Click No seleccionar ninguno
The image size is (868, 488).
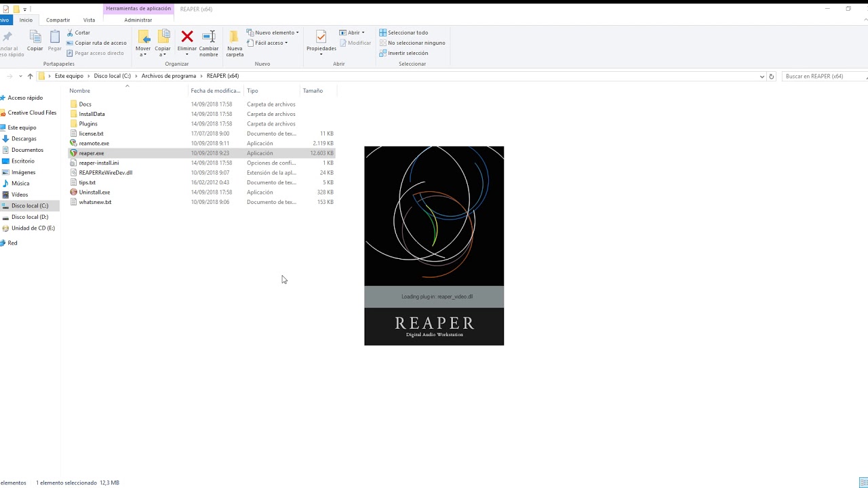coord(412,43)
